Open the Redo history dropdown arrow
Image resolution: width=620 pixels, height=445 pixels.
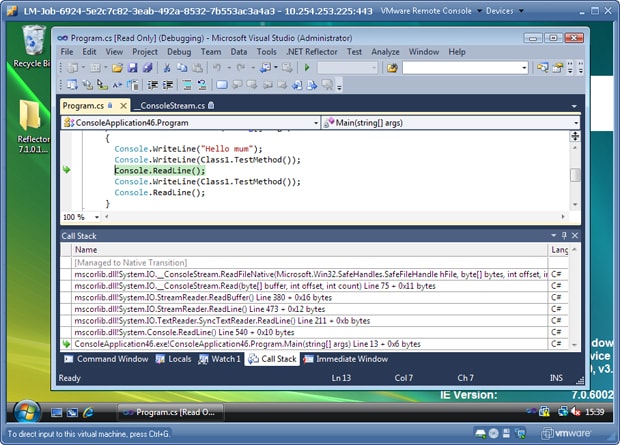253,68
